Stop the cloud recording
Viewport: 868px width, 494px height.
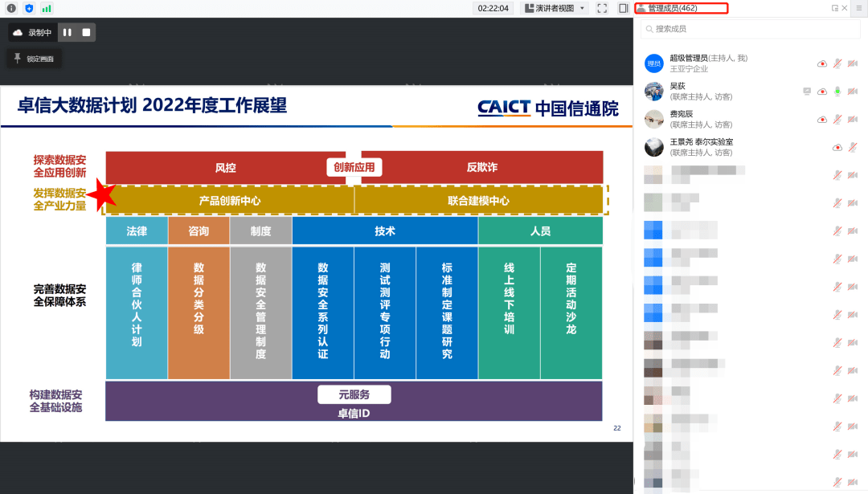(x=86, y=32)
